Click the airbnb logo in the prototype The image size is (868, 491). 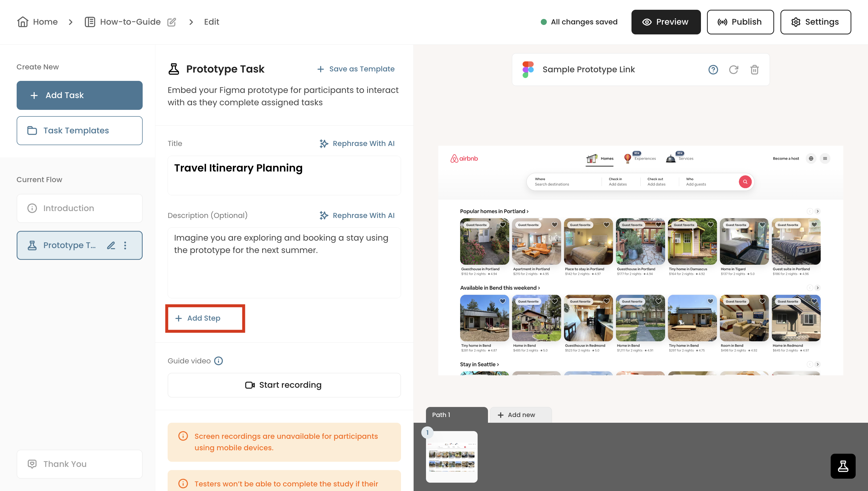click(464, 159)
